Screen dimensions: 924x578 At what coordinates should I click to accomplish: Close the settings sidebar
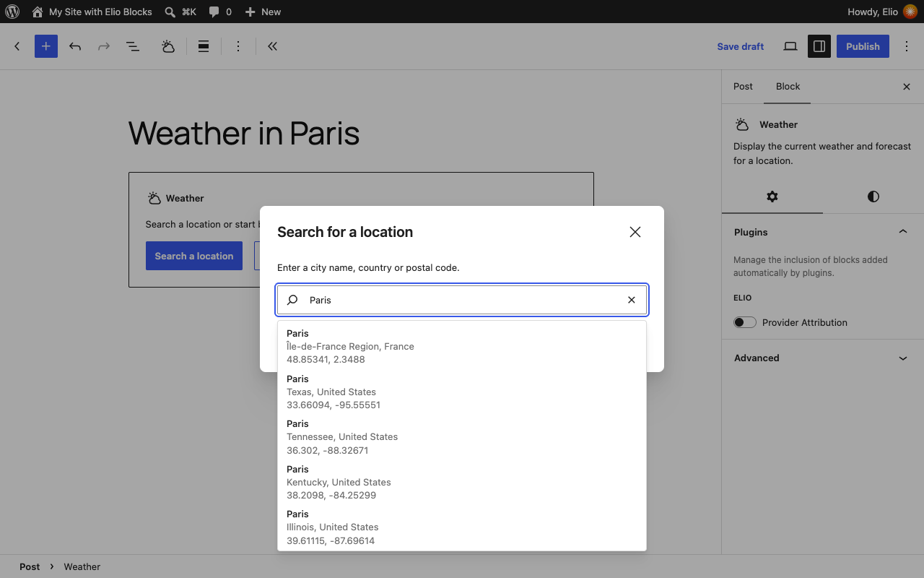pyautogui.click(x=907, y=87)
